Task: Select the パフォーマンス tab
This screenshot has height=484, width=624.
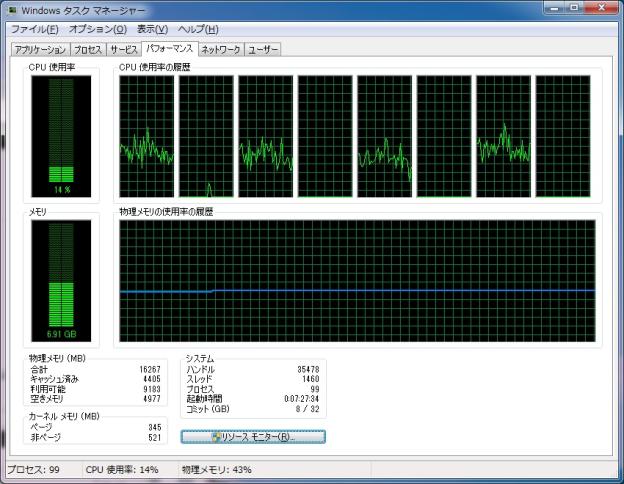Action: (x=170, y=49)
